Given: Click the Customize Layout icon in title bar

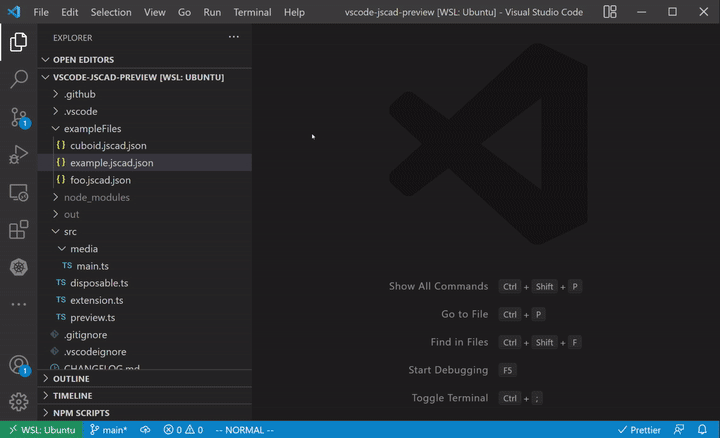Looking at the screenshot, I should pos(610,12).
